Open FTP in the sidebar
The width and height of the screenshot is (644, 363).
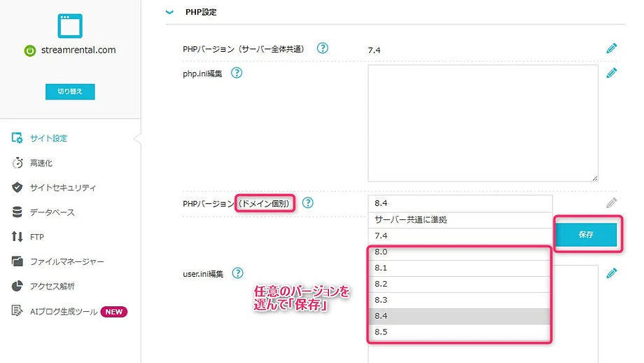(x=37, y=237)
